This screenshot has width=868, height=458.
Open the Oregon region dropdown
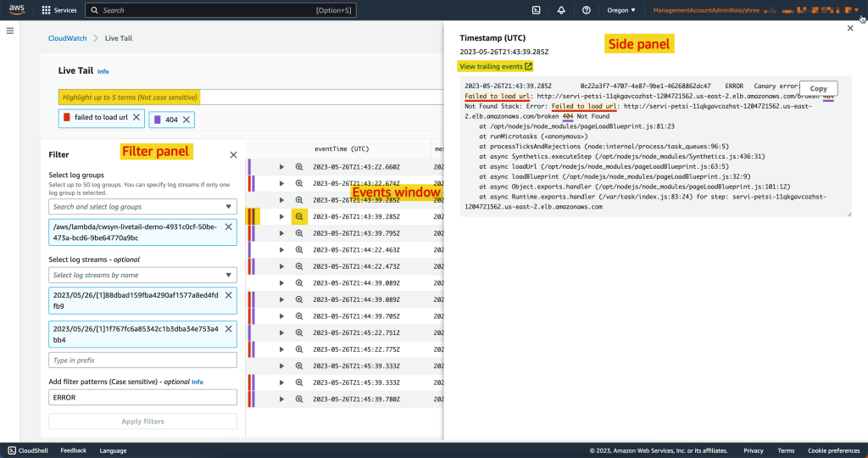(x=620, y=10)
